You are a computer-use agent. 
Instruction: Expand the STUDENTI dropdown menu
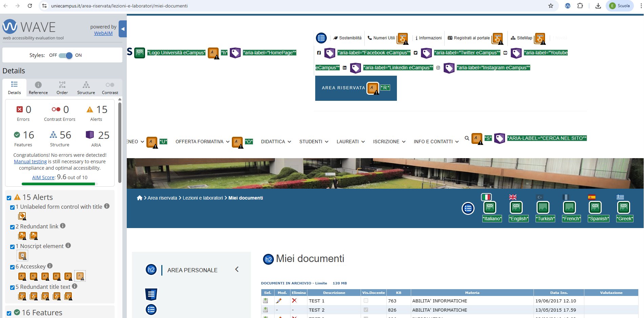pos(314,142)
